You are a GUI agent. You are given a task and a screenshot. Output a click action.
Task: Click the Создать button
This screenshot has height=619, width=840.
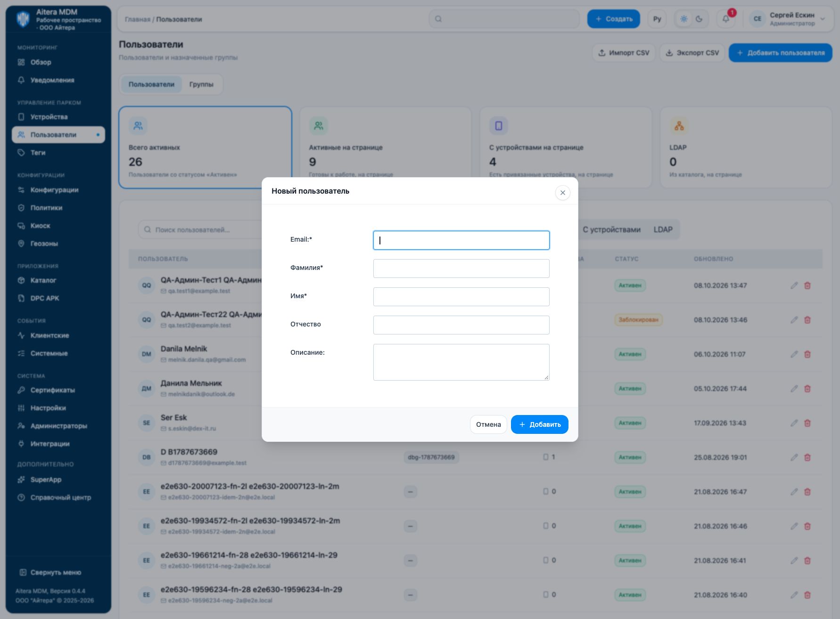tap(614, 19)
